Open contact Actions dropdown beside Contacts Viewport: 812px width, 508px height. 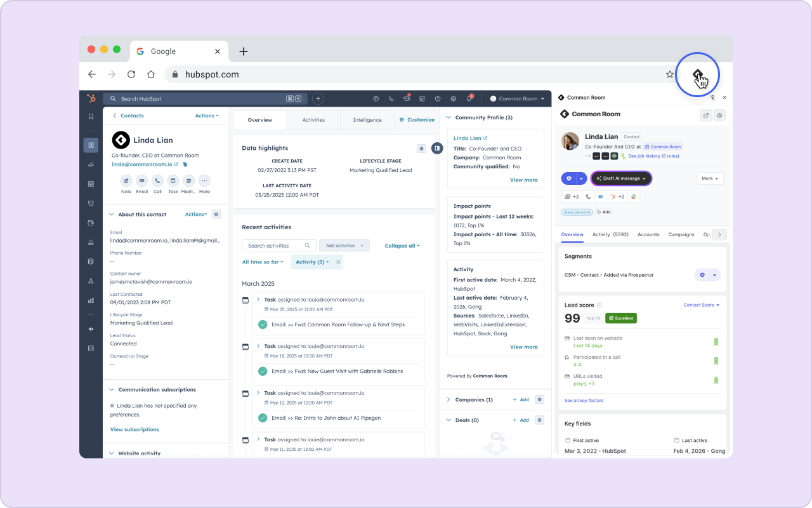point(207,116)
